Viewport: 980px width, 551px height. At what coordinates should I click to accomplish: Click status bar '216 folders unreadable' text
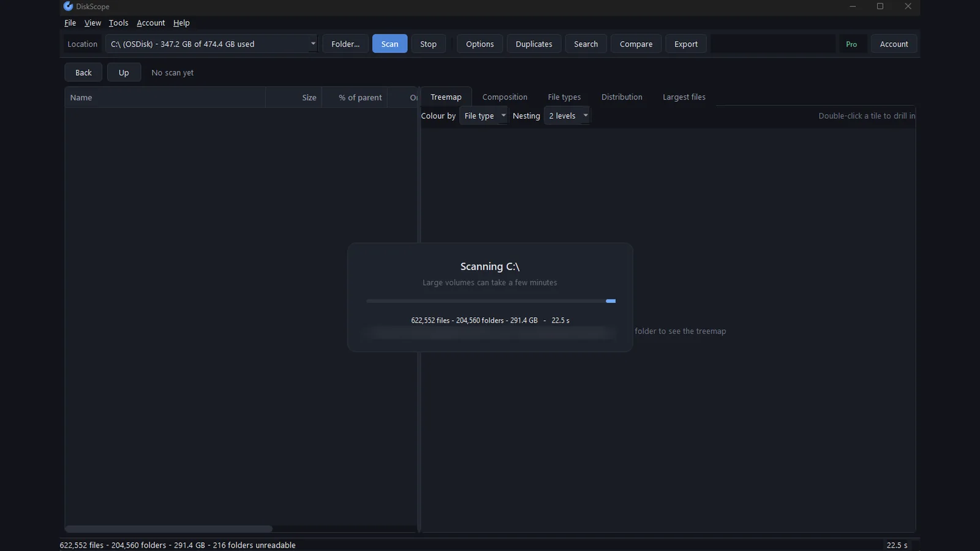point(254,545)
